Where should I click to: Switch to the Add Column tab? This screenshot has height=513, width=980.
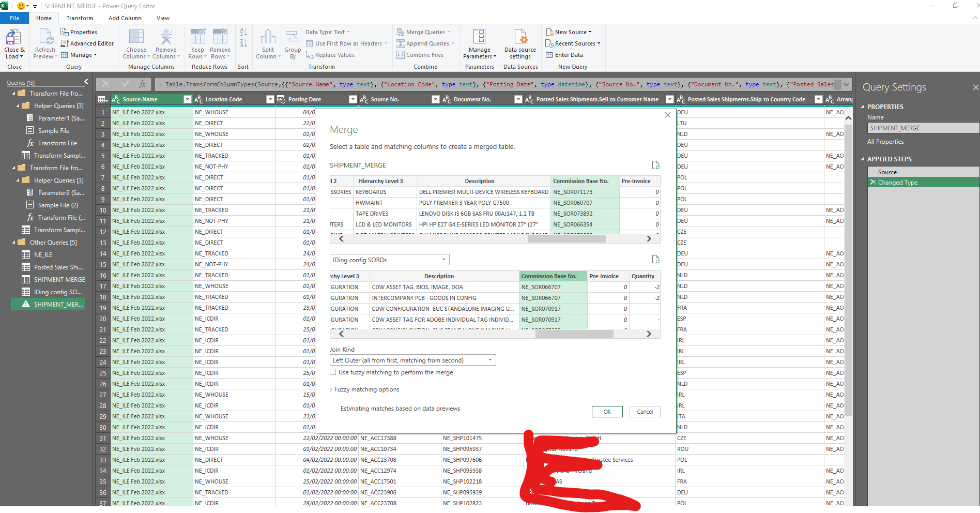[125, 18]
